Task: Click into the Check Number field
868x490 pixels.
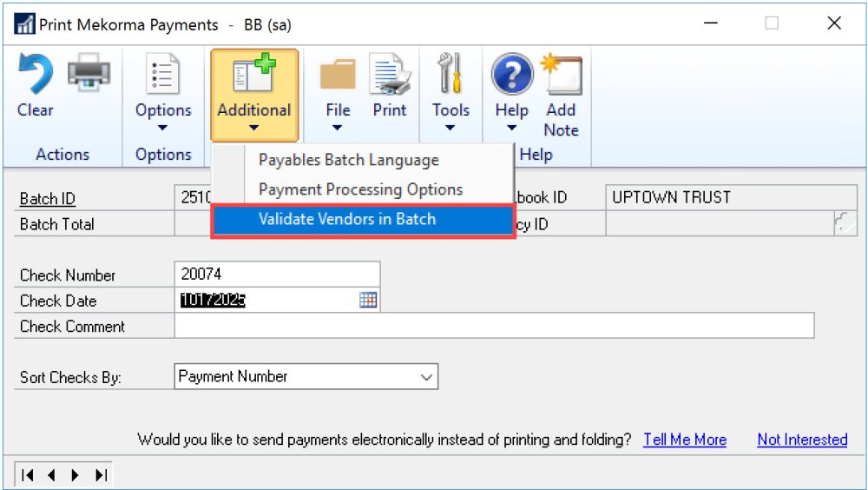Action: pyautogui.click(x=277, y=274)
